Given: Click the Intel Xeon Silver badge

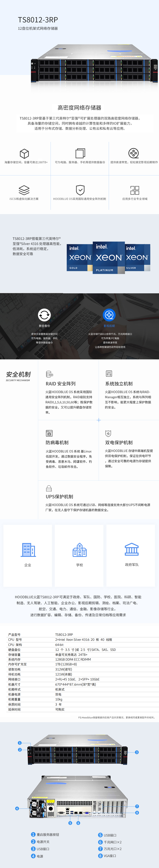Looking at the screenshot, I should (137, 258).
